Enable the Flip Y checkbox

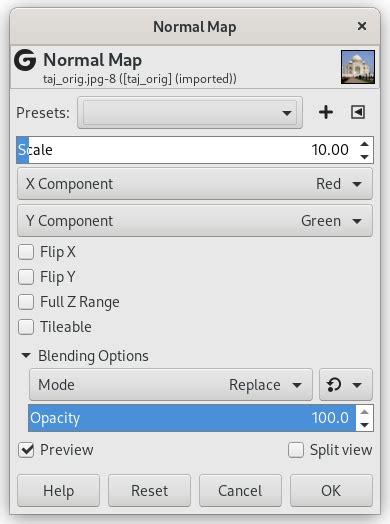(x=26, y=277)
